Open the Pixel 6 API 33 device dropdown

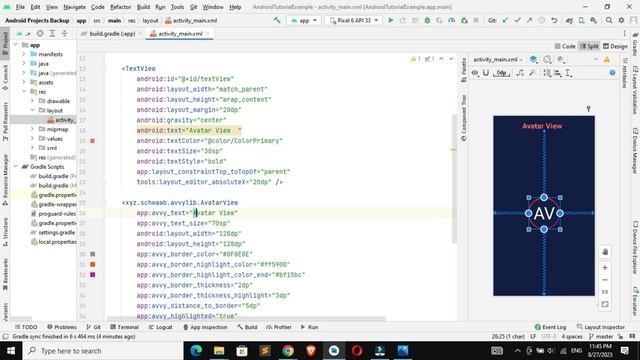(354, 20)
